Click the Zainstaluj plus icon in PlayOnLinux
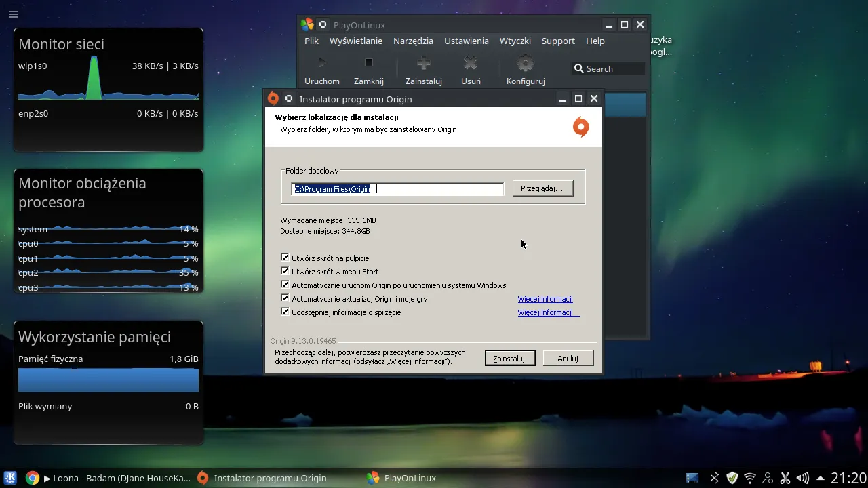 tap(424, 64)
